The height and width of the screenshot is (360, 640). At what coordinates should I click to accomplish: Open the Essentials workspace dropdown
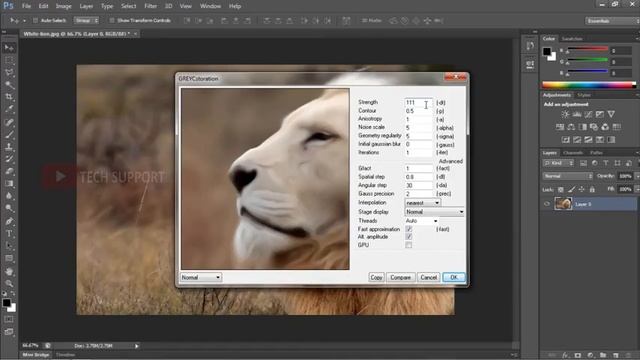[611, 21]
